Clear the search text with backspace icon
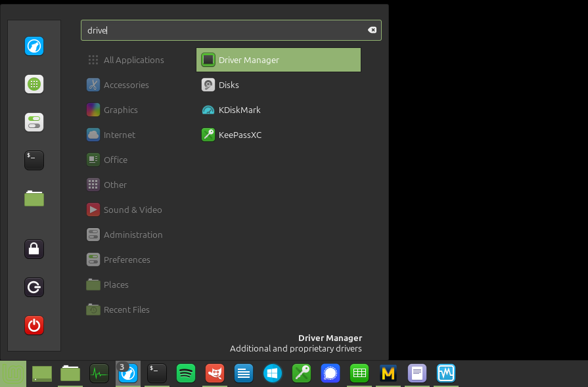 click(x=372, y=30)
